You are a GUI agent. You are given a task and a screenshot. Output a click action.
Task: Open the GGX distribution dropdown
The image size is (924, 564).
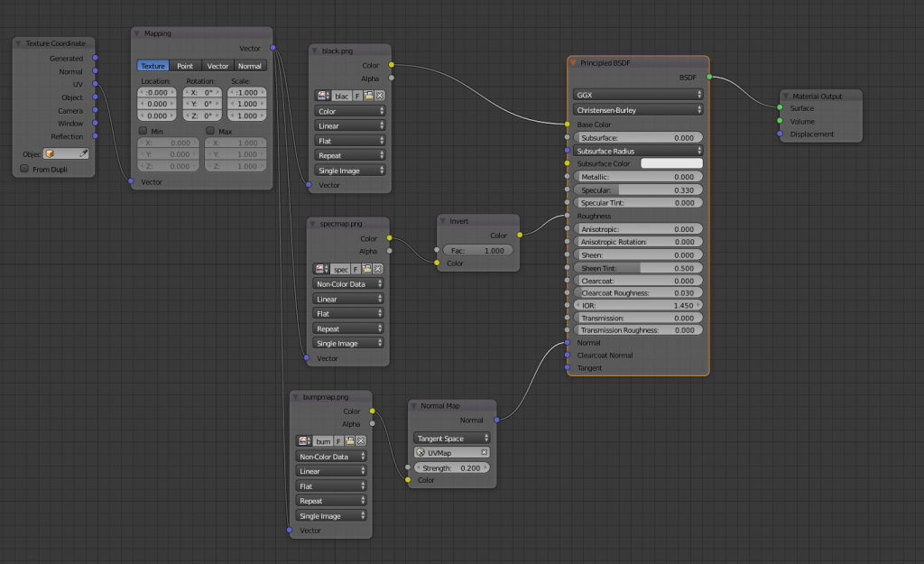[x=637, y=94]
